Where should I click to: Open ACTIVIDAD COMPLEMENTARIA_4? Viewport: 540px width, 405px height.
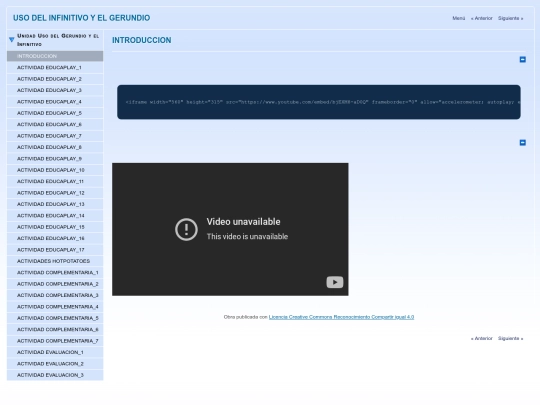click(x=55, y=307)
